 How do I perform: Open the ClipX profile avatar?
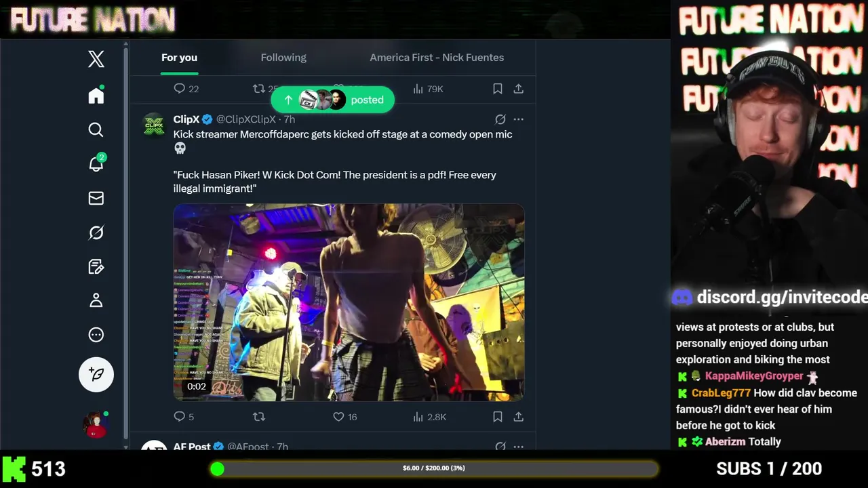pyautogui.click(x=154, y=125)
